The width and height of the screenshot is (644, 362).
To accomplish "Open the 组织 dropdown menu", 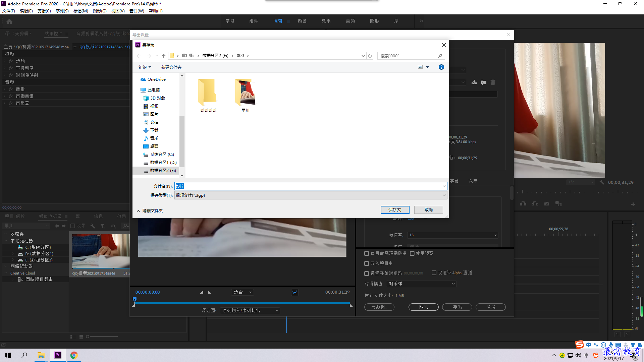I will tap(145, 67).
